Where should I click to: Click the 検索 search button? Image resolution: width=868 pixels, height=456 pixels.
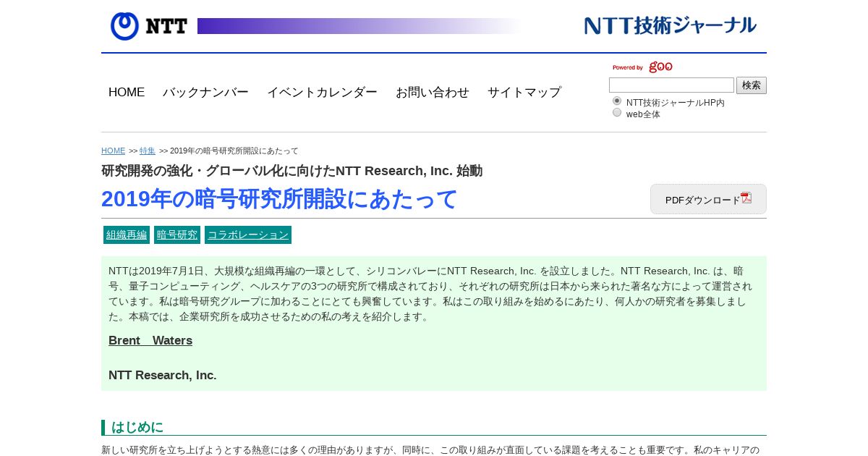coord(752,85)
